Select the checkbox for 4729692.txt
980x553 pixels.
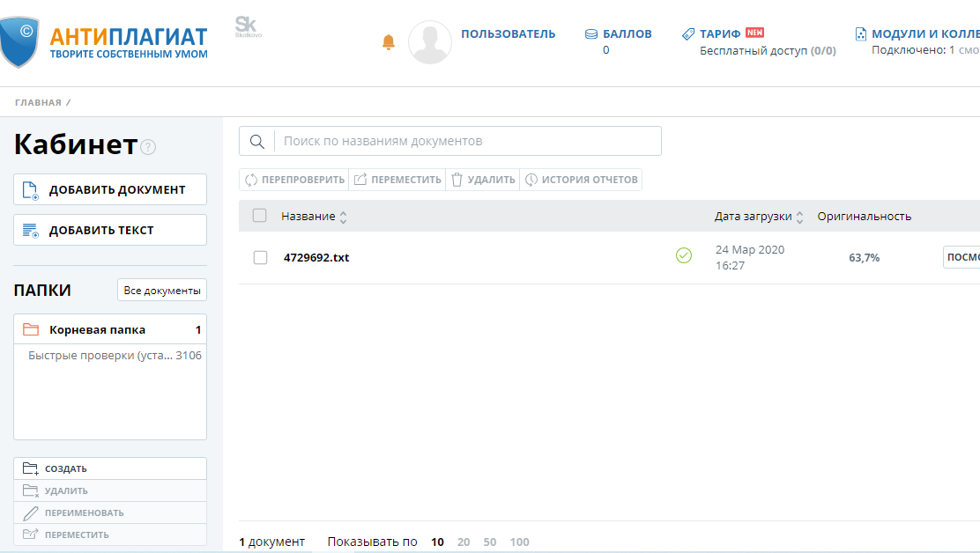pos(260,257)
